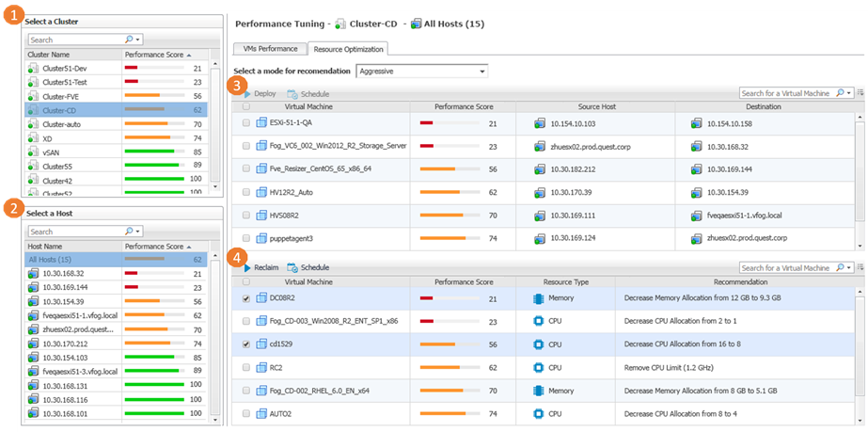Open the recommendation mode dropdown showing Aggressive
This screenshot has height=432, width=868.
coord(422,72)
